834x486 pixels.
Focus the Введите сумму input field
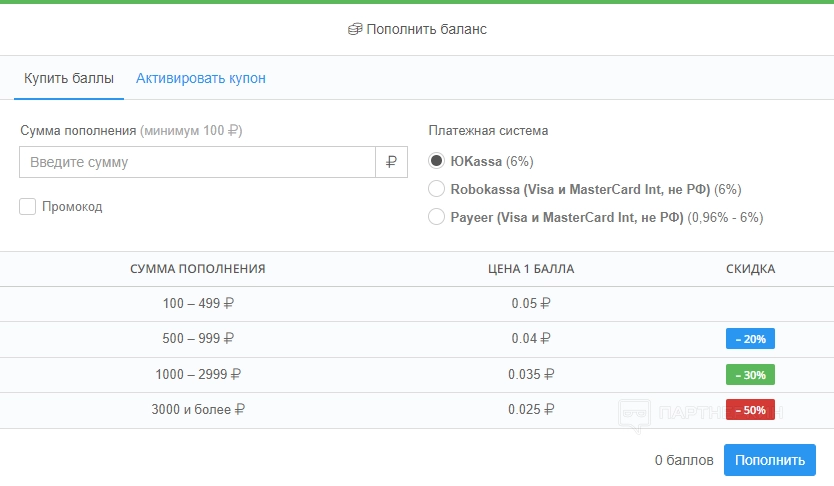point(197,162)
